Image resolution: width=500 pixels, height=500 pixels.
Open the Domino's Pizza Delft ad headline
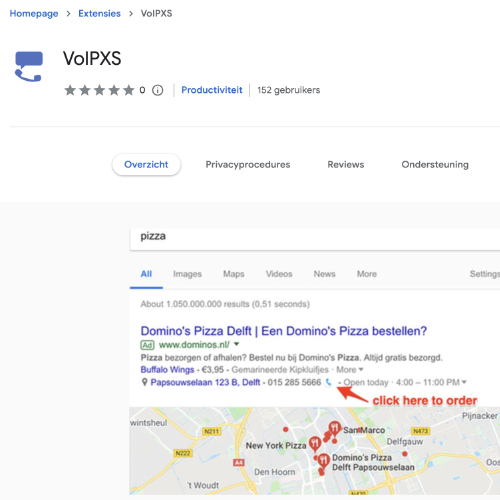284,331
